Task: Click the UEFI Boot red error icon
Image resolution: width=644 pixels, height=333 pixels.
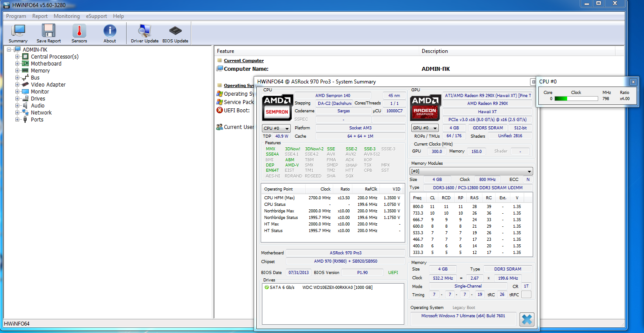Action: pos(220,110)
